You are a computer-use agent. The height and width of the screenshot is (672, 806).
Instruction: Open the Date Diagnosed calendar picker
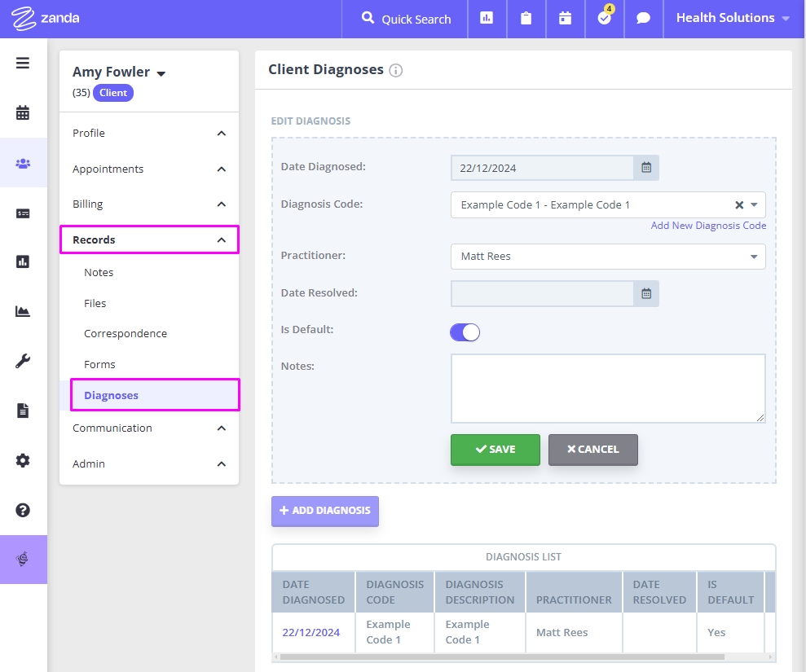coord(646,168)
